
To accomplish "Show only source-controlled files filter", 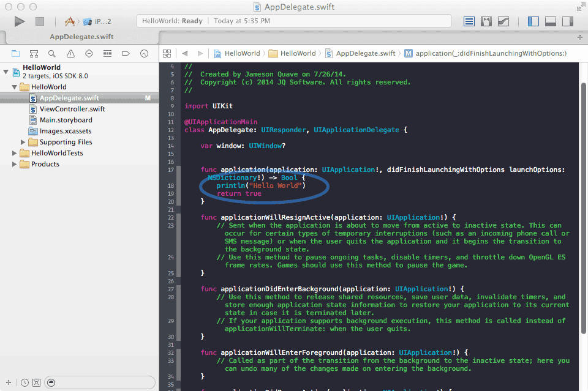I will tap(36, 383).
